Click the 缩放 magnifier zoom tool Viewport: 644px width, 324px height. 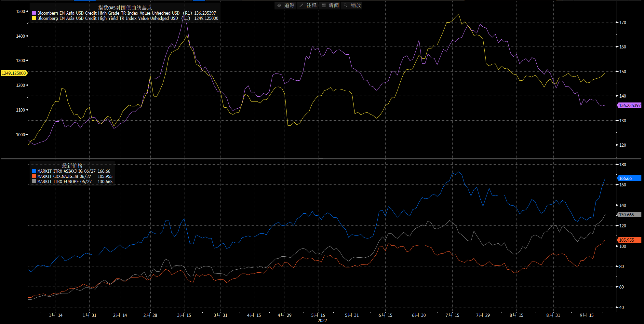coord(352,6)
